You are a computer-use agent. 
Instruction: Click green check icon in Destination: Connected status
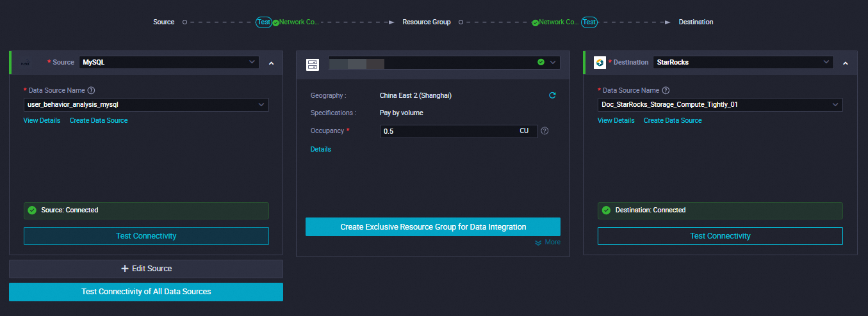tap(607, 210)
